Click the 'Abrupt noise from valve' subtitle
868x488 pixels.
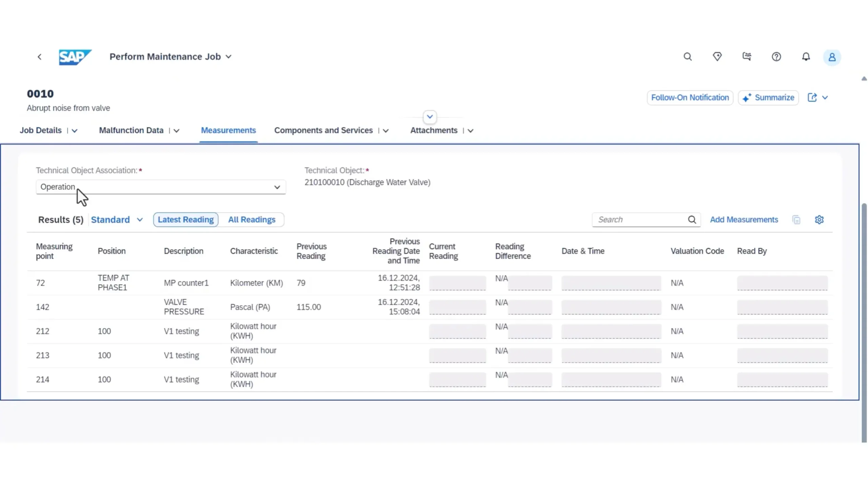(x=68, y=108)
